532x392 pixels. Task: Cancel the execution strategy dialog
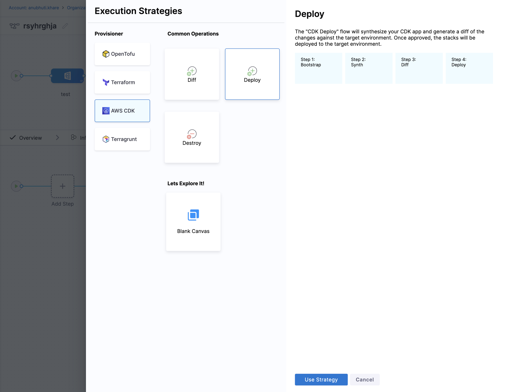point(364,380)
